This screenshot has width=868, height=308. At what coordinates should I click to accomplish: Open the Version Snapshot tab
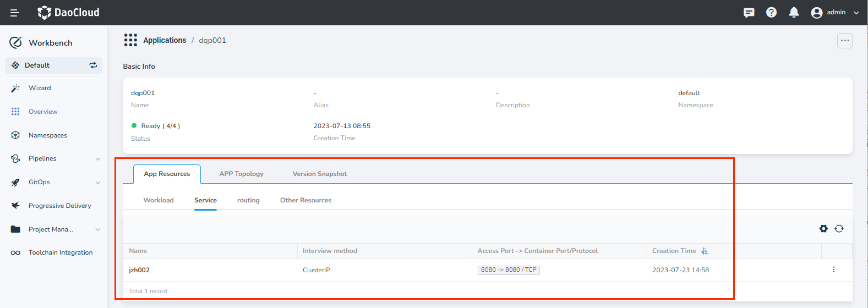point(319,174)
